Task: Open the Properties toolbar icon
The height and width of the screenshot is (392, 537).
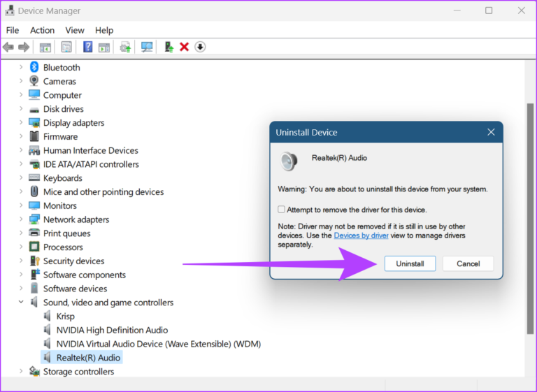Action: click(x=66, y=47)
